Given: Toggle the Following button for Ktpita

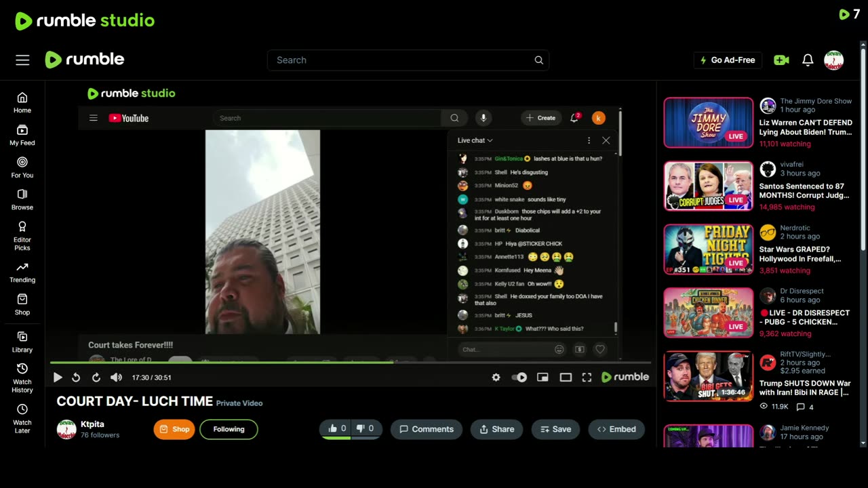Looking at the screenshot, I should tap(229, 429).
